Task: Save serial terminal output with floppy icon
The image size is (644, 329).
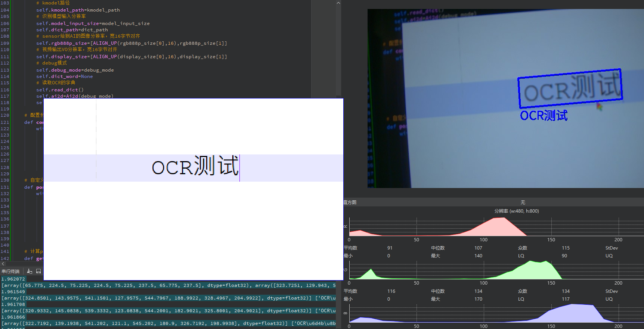Action: [x=38, y=271]
